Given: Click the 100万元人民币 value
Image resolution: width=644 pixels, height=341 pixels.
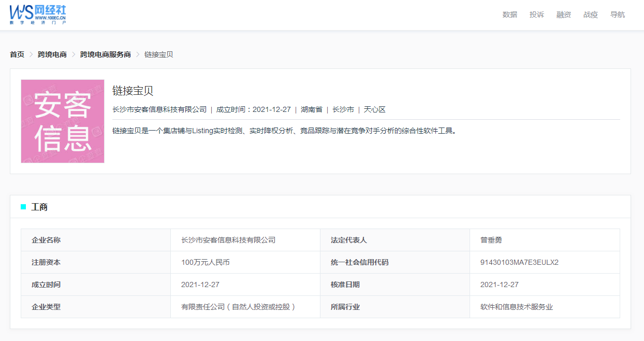Looking at the screenshot, I should tap(206, 263).
